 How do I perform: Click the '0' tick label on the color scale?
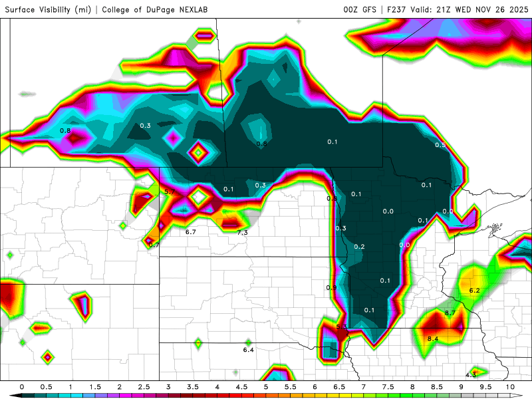pos(22,387)
